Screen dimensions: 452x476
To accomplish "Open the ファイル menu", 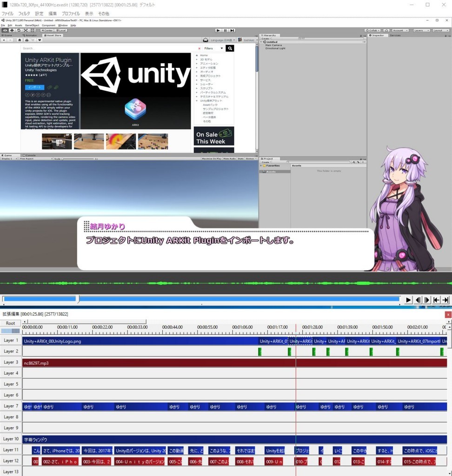I will coord(7,13).
